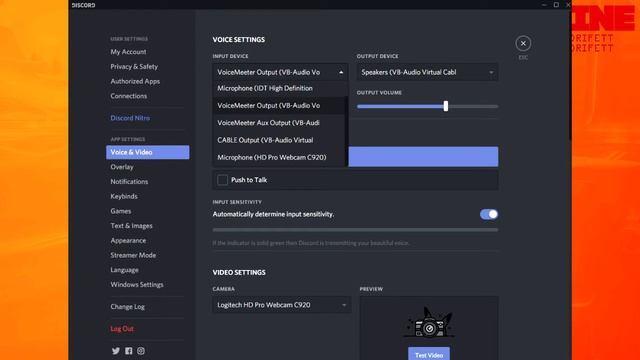Click the input device list scrollbar
640x360 pixels.
click(x=347, y=131)
